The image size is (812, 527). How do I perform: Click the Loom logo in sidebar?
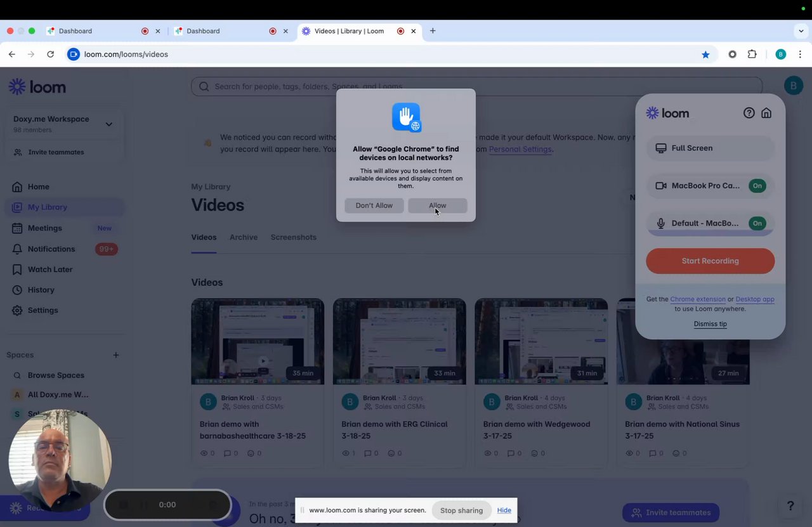pos(37,88)
